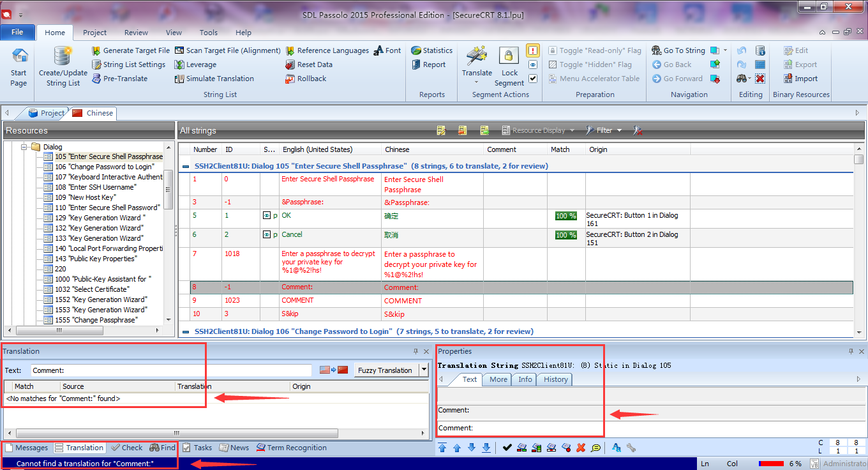Viewport: 868px width, 470px height.
Task: Toggle the red exclamation for-review flag
Action: point(533,50)
